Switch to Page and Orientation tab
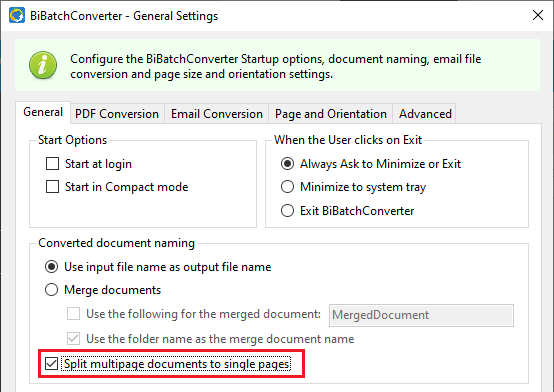 [331, 114]
